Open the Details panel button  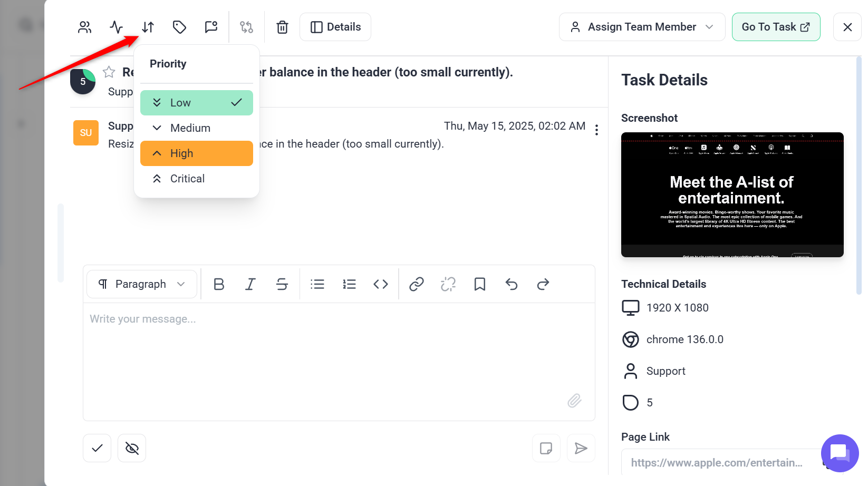point(335,27)
